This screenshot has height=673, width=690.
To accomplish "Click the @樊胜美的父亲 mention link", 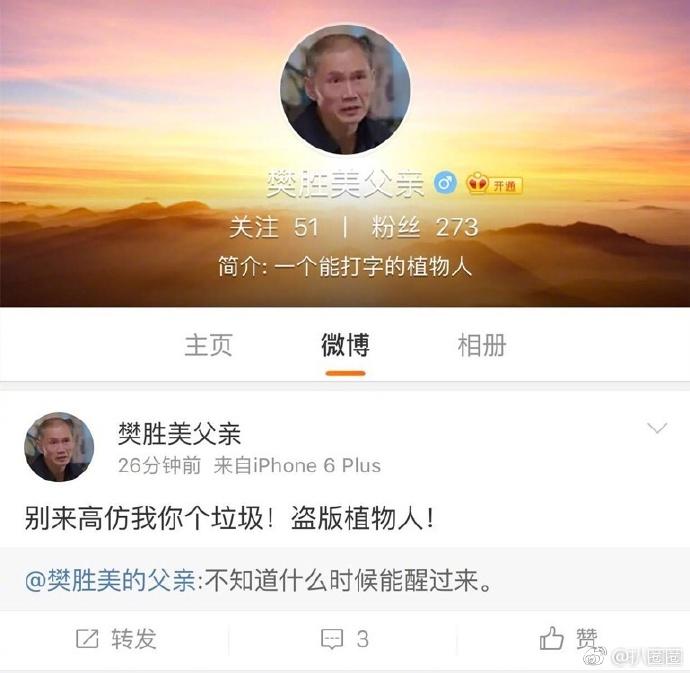I will 110,580.
